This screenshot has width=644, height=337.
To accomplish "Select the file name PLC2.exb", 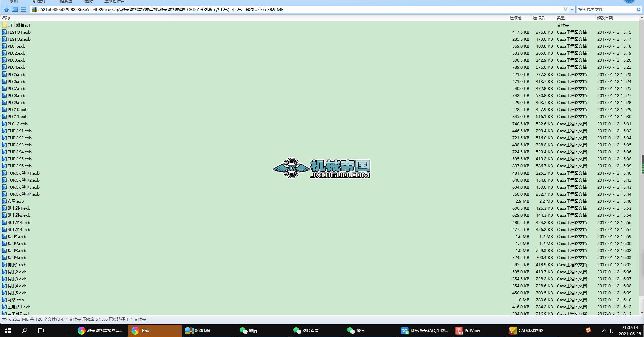I will click(x=16, y=53).
